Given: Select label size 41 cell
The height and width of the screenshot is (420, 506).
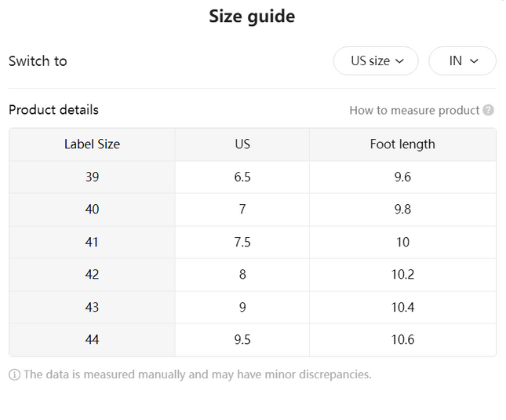Looking at the screenshot, I should [92, 242].
